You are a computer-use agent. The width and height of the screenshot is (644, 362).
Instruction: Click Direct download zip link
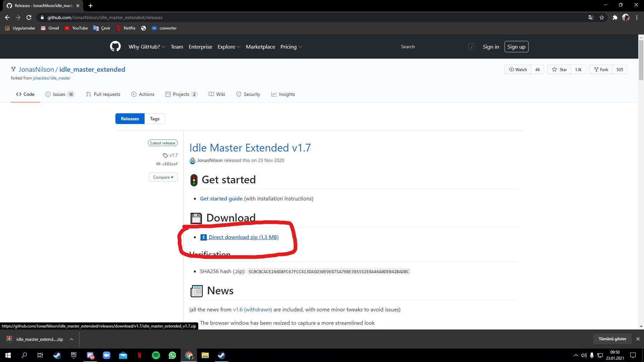click(243, 237)
